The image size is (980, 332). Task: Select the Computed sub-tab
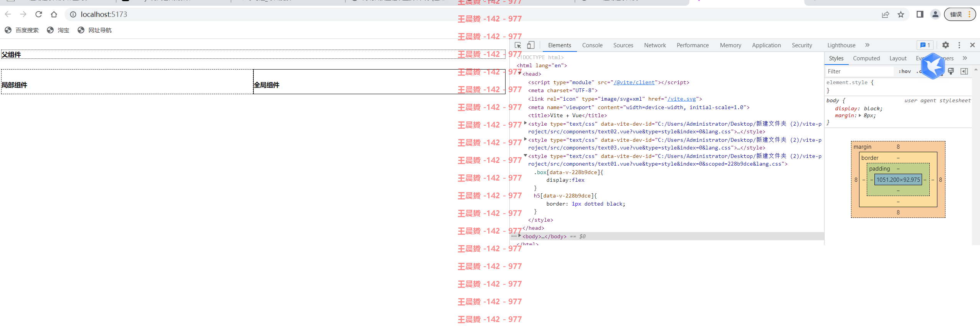[x=866, y=58]
